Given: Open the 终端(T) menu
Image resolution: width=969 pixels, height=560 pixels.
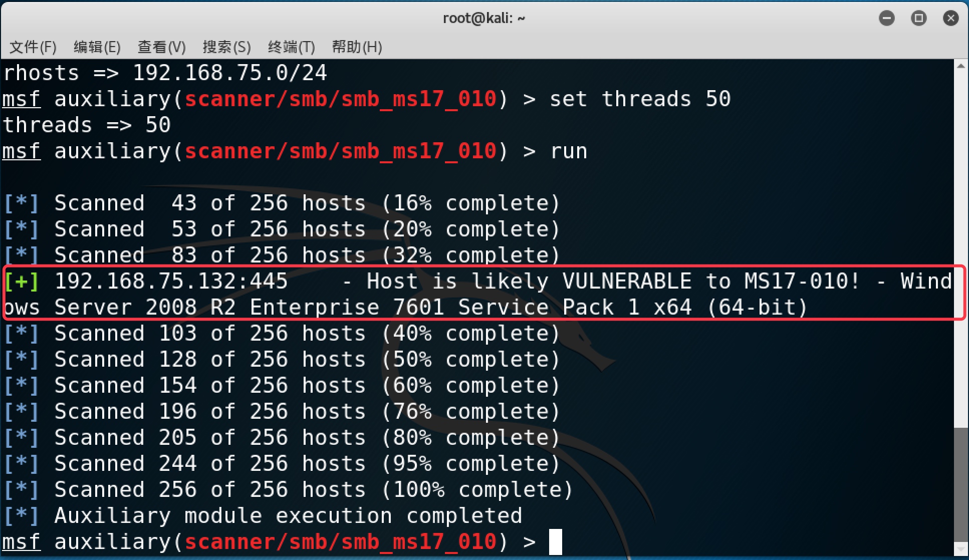Looking at the screenshot, I should (x=291, y=47).
